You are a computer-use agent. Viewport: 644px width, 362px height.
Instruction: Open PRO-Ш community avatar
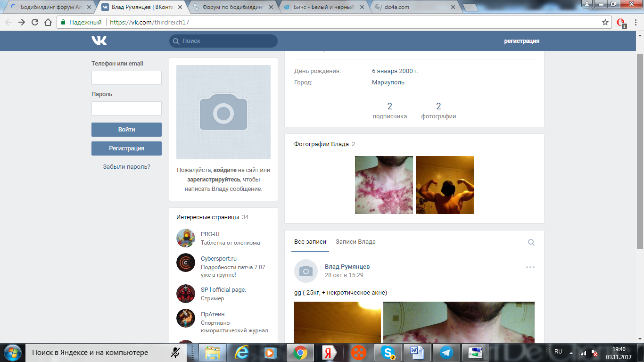tap(186, 238)
